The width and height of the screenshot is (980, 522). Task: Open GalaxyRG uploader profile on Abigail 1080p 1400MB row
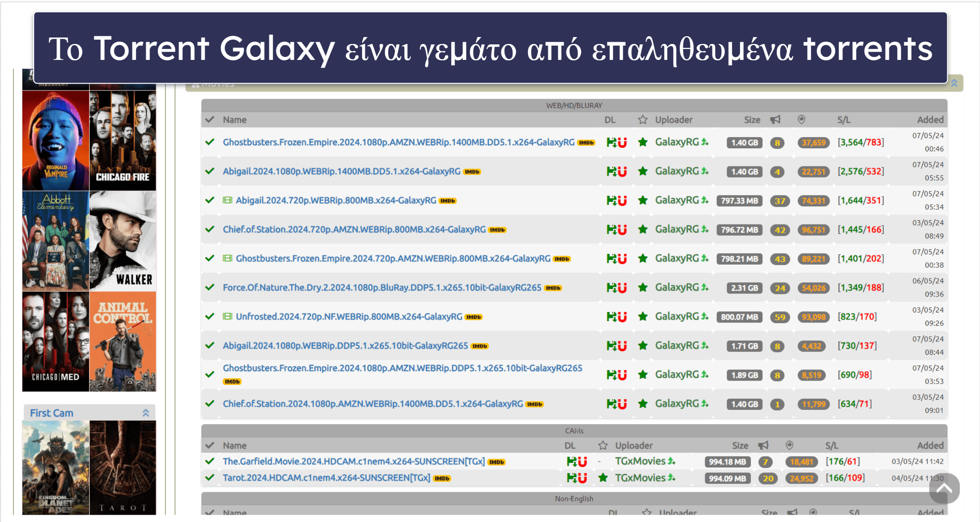coord(677,171)
